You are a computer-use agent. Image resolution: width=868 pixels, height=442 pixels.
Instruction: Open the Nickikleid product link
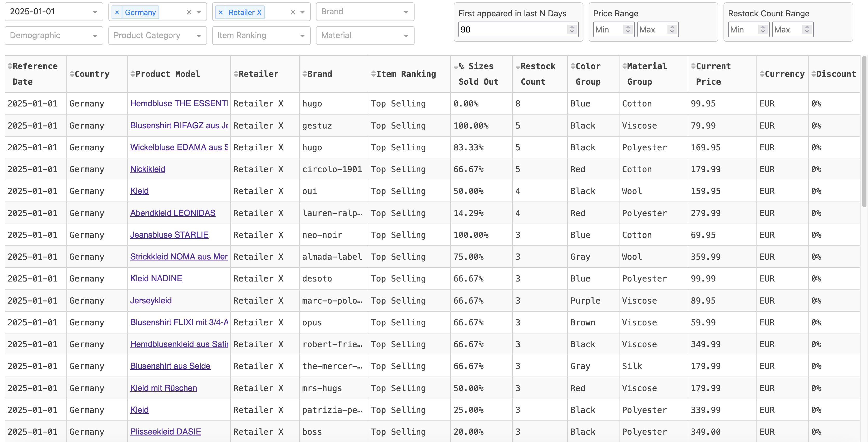pos(148,169)
